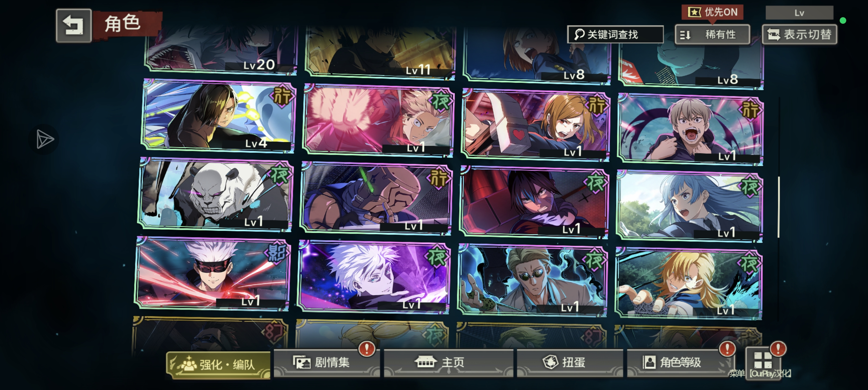Focus the 关键词查找 search field
This screenshot has width=868, height=390.
pyautogui.click(x=615, y=34)
